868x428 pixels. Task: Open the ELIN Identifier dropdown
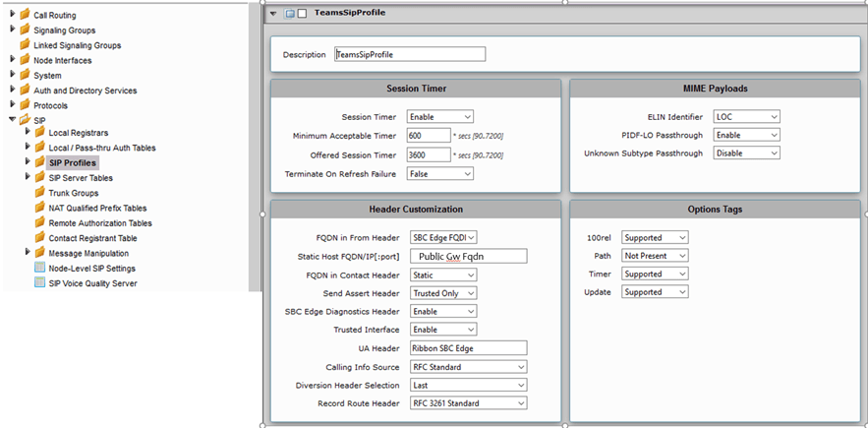746,117
